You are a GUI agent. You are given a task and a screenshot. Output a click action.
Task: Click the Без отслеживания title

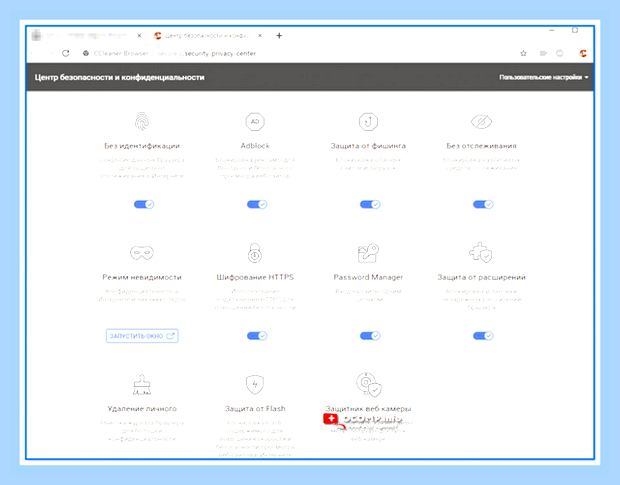pos(481,146)
